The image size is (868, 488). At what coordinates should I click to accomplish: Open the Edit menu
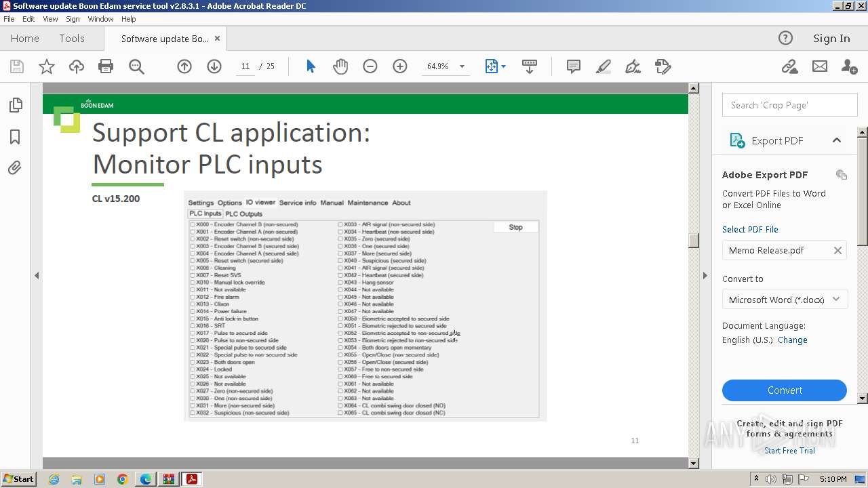click(x=28, y=19)
